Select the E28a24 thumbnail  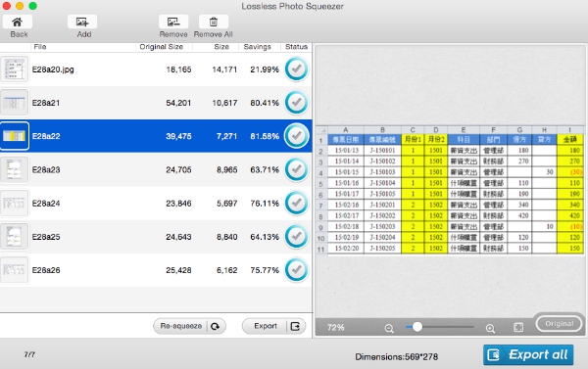click(x=15, y=203)
